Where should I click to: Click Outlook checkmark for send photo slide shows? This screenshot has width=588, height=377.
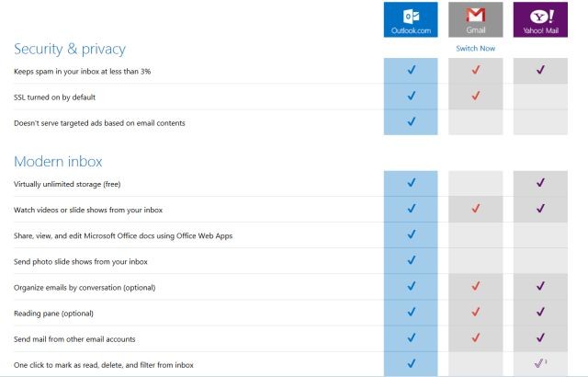pyautogui.click(x=411, y=260)
